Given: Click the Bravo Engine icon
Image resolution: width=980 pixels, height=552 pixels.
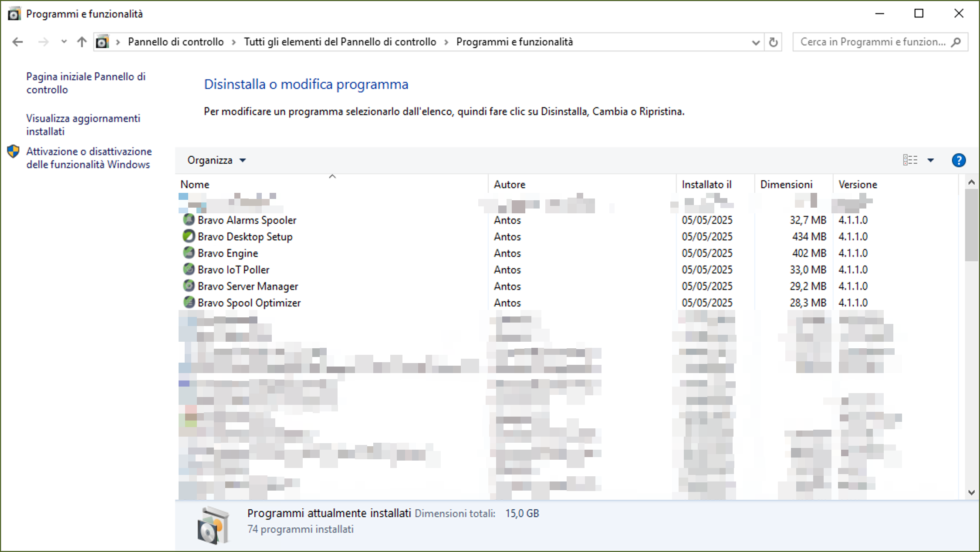Looking at the screenshot, I should (x=189, y=253).
